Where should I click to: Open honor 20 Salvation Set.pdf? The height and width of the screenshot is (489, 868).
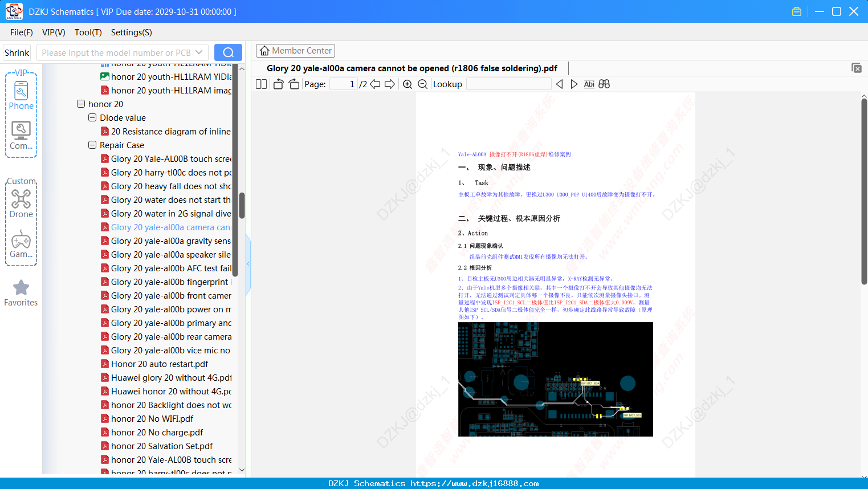[157, 446]
